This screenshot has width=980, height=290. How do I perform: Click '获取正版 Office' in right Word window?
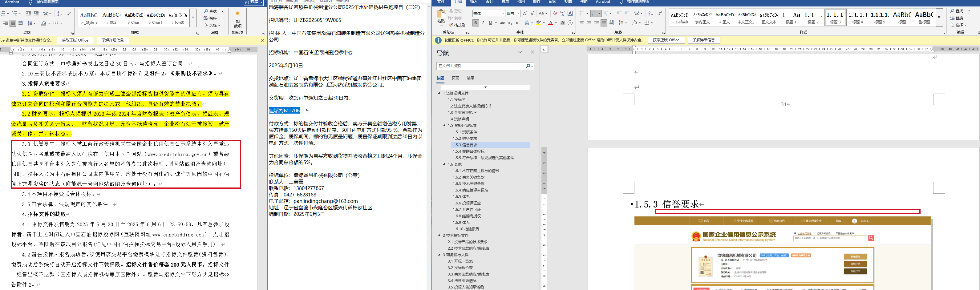tap(666, 40)
